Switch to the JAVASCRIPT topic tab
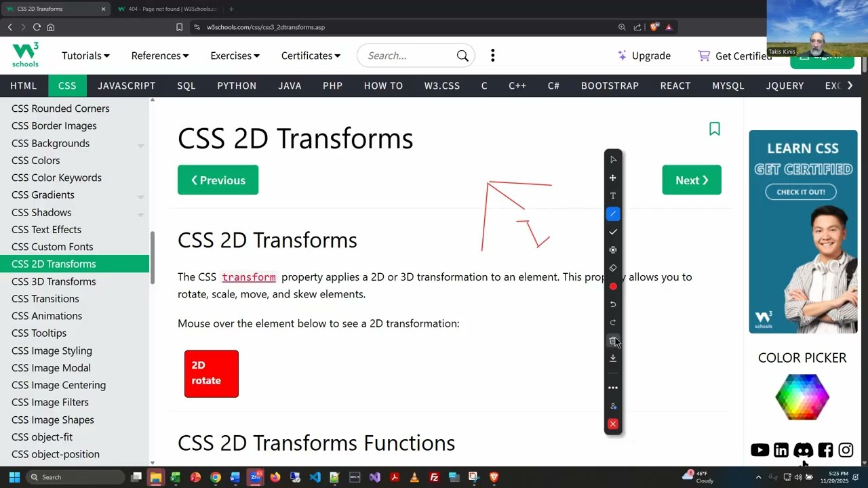 pos(127,85)
